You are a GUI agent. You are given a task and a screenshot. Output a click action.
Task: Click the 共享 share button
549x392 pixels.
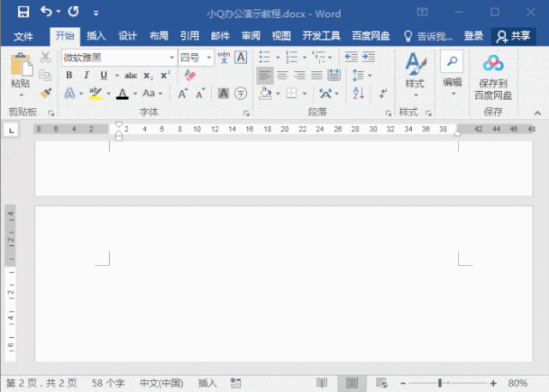(514, 36)
